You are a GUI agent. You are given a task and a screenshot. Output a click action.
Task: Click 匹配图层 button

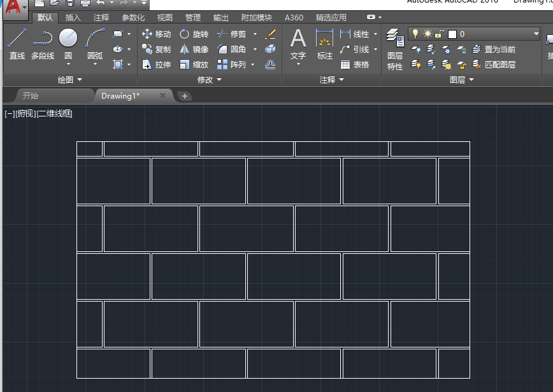click(x=494, y=64)
